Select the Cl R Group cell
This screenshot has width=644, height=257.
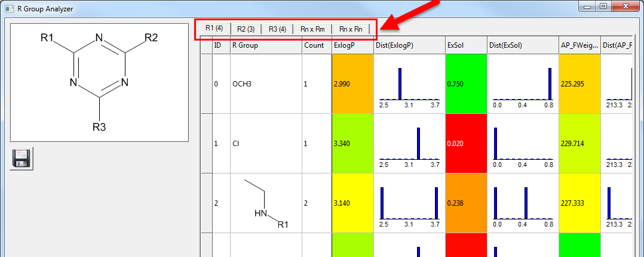point(266,144)
